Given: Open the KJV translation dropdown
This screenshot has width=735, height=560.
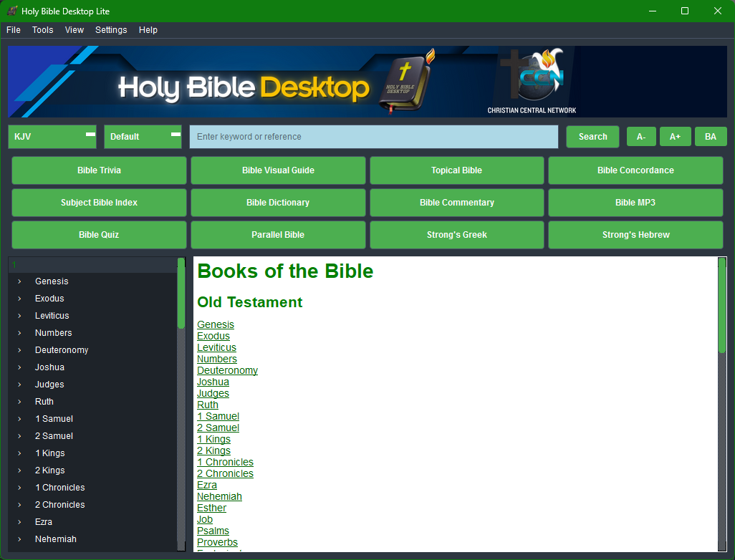Looking at the screenshot, I should pyautogui.click(x=52, y=136).
